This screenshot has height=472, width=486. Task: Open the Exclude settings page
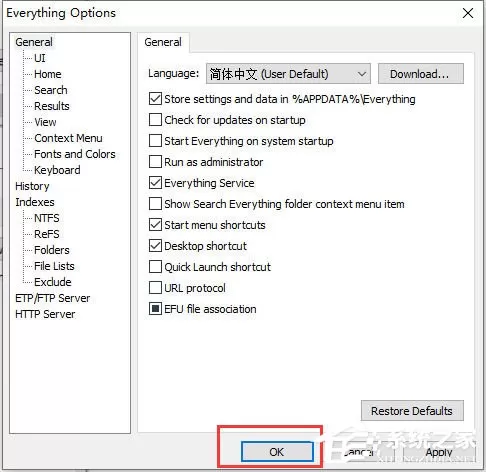tap(53, 282)
